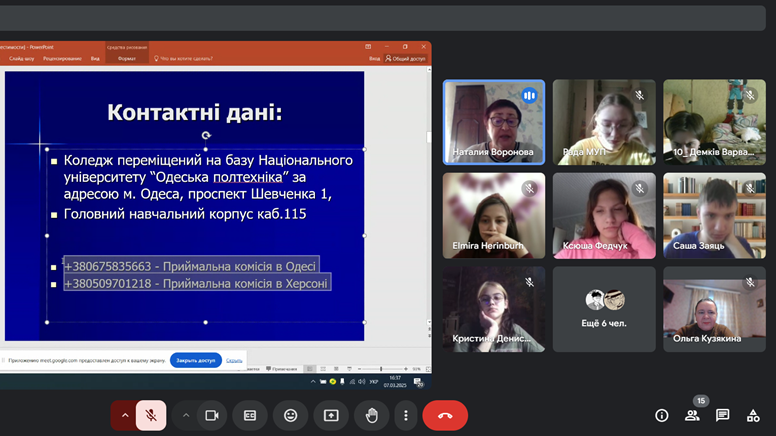This screenshot has height=436, width=776.
Task: Open audio settings chevron beside the microphone
Action: (125, 415)
